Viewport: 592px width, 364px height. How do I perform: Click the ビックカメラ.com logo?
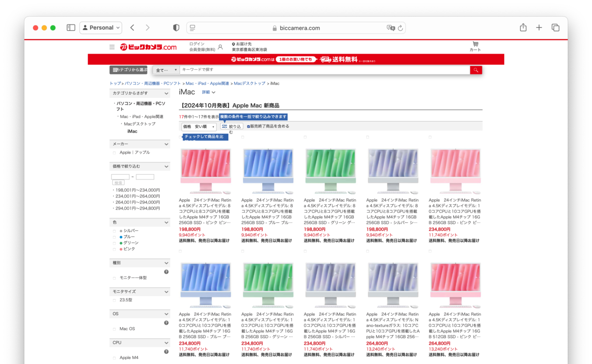(148, 47)
